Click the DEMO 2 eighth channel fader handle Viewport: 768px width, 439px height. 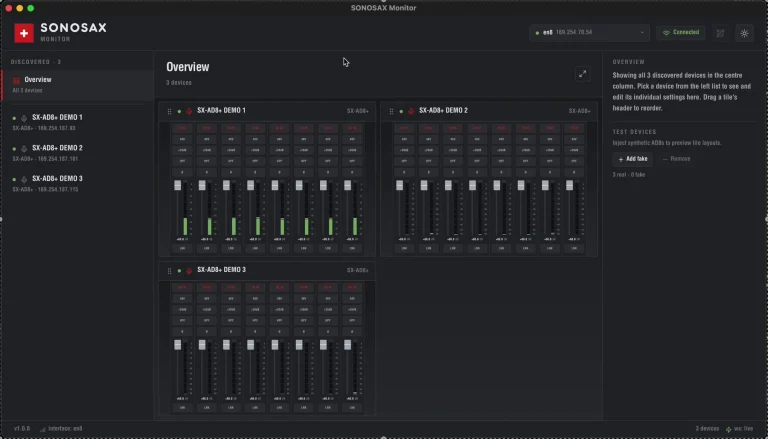click(x=569, y=185)
